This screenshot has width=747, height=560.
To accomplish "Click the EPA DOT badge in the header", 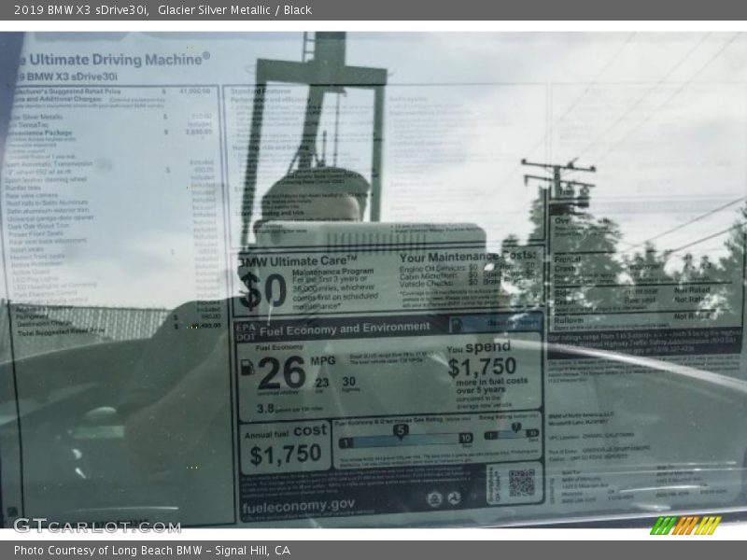I will [247, 329].
